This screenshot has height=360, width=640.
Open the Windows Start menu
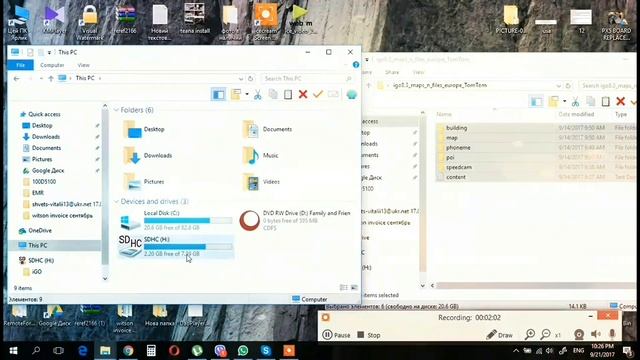(13, 351)
